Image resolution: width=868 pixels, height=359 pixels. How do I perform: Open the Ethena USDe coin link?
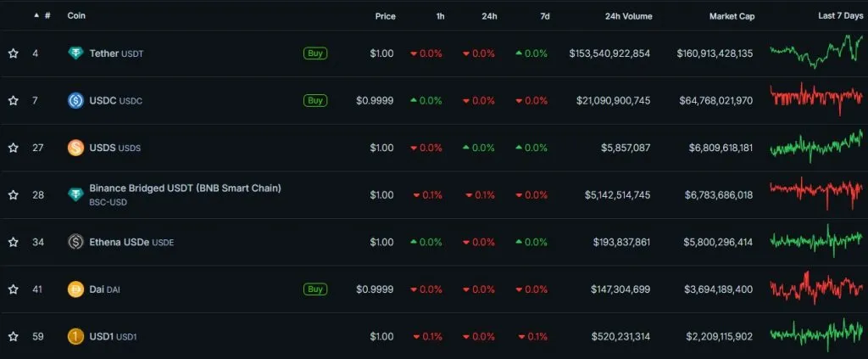click(119, 242)
